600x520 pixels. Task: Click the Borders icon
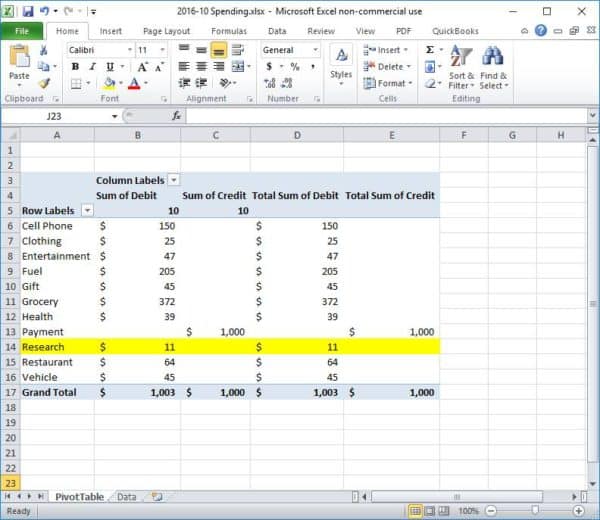(76, 83)
